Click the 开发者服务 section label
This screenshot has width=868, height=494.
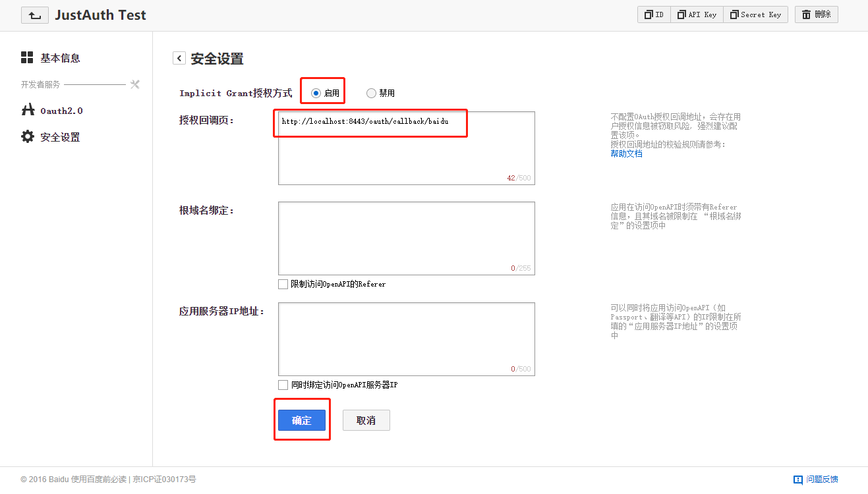pyautogui.click(x=40, y=84)
